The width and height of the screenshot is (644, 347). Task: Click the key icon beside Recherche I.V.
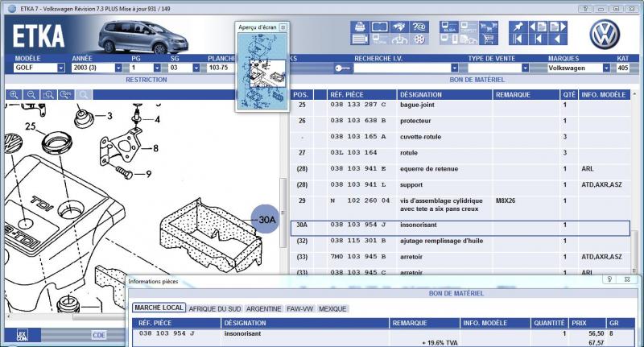342,68
